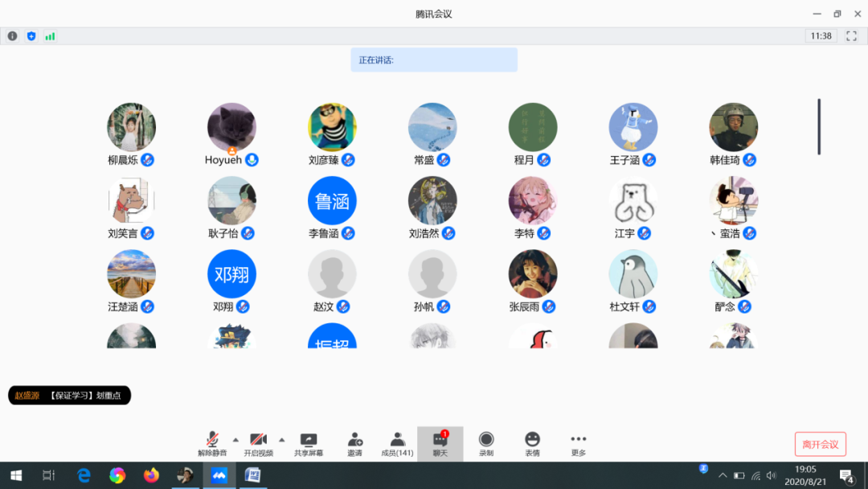Image resolution: width=868 pixels, height=489 pixels.
Task: Check the green network signal icon
Action: [x=50, y=36]
